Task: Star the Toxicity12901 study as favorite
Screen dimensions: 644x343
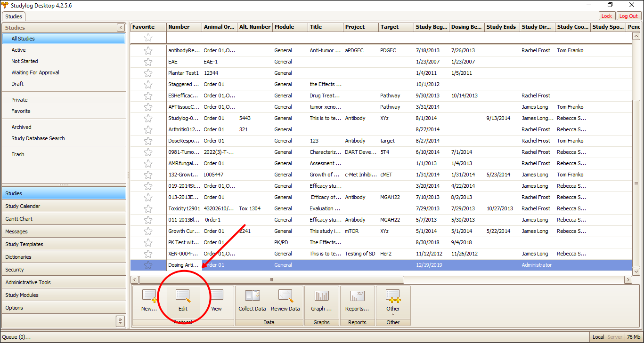Action: [148, 208]
